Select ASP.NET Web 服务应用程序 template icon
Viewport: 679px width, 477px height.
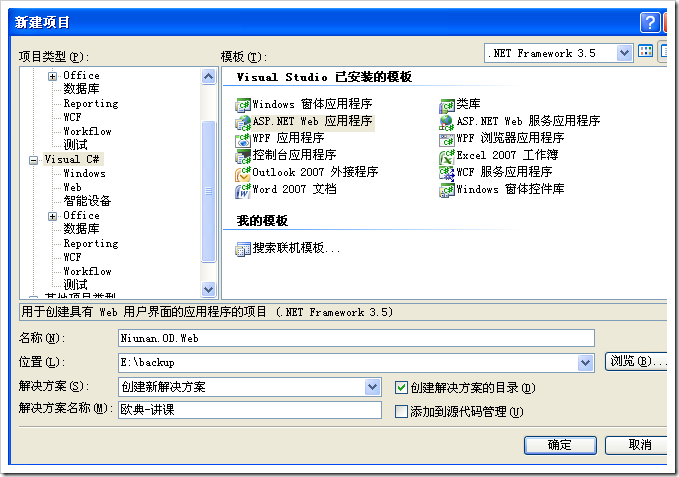point(447,122)
